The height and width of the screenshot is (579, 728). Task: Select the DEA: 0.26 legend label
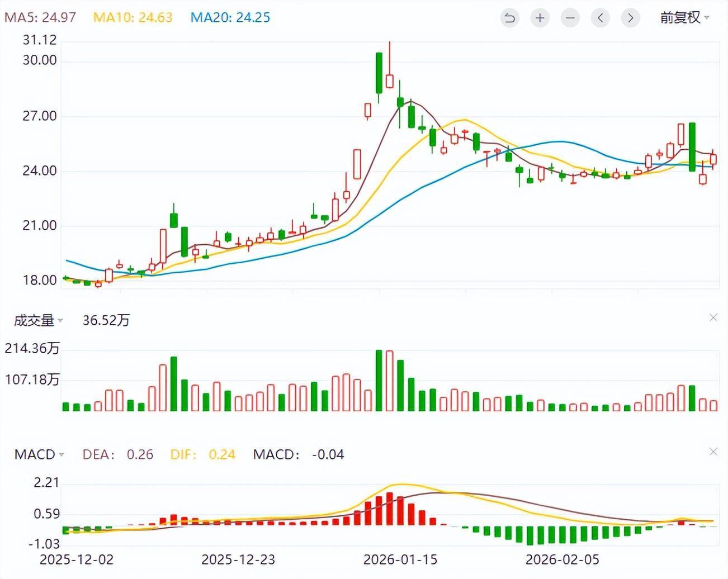[117, 454]
